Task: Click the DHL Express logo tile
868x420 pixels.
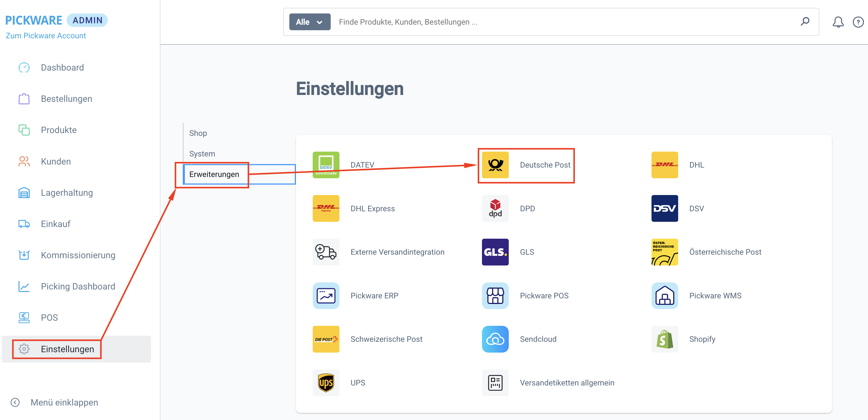Action: click(x=325, y=208)
